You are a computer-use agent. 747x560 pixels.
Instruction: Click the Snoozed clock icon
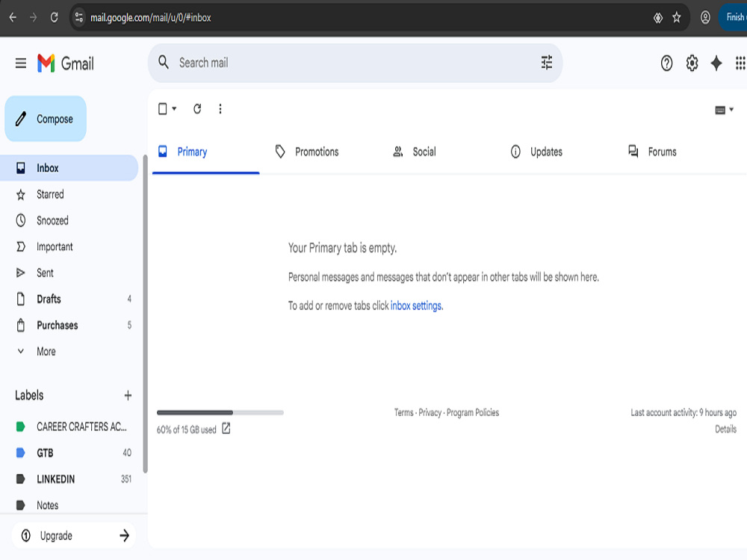[x=20, y=220]
